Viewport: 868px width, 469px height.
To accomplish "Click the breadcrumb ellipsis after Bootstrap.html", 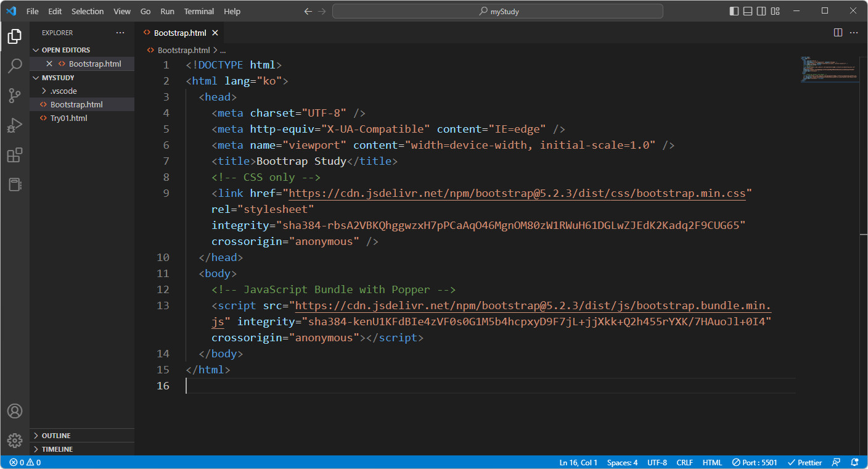I will pyautogui.click(x=223, y=50).
